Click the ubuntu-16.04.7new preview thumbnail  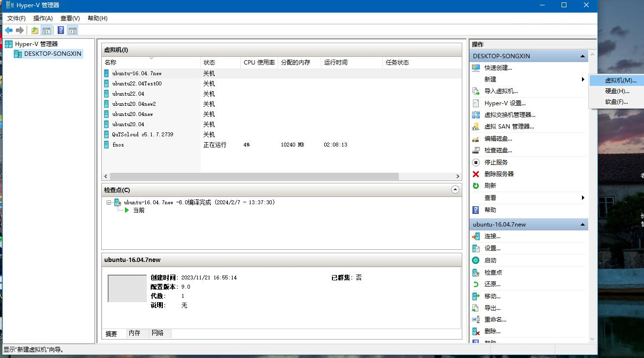[x=127, y=288]
